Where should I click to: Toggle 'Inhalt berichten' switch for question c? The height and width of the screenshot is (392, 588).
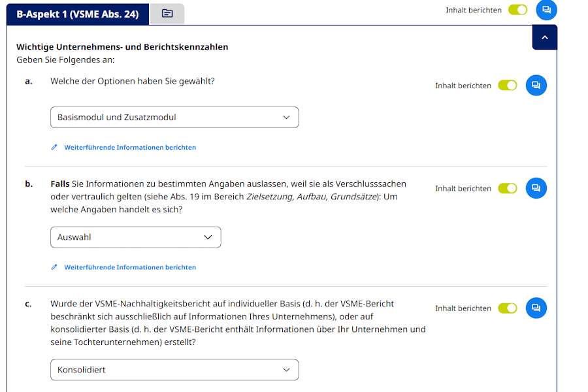(508, 308)
